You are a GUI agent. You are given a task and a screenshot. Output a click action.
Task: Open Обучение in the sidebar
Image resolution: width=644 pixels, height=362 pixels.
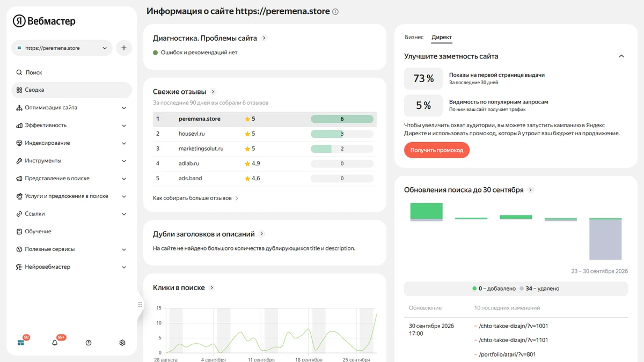click(71, 232)
